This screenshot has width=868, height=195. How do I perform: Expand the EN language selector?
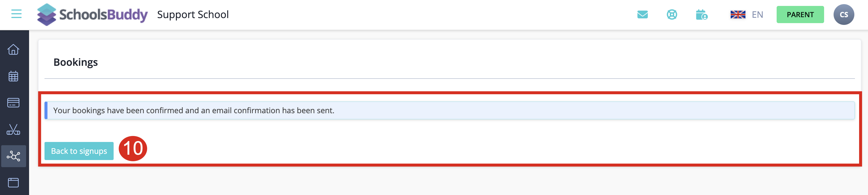757,15
